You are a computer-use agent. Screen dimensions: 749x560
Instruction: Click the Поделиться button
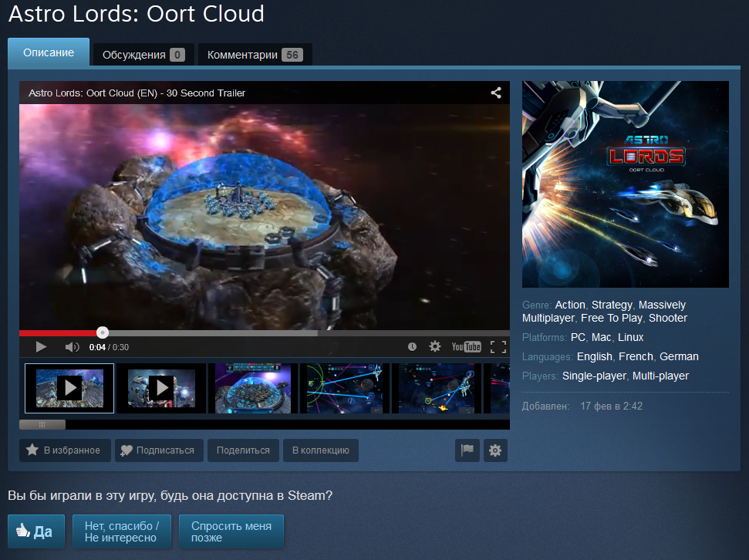coord(243,450)
